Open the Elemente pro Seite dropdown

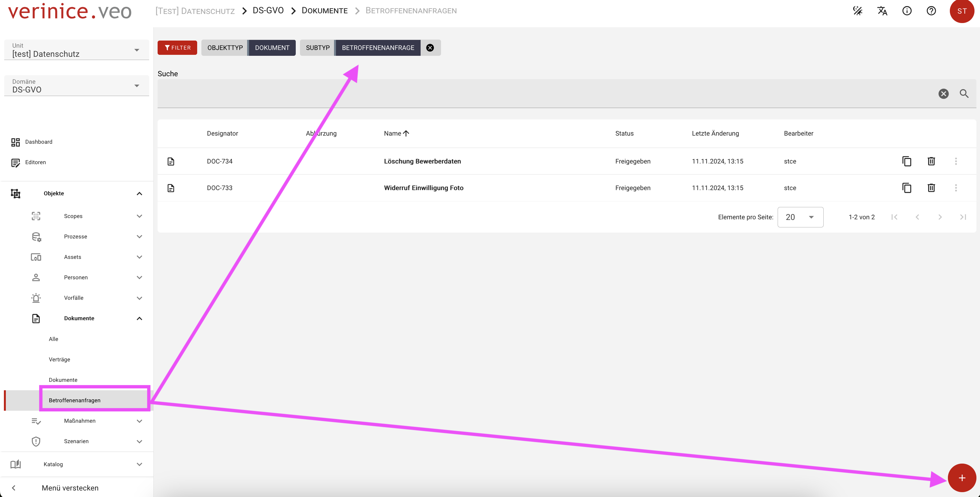pyautogui.click(x=800, y=217)
